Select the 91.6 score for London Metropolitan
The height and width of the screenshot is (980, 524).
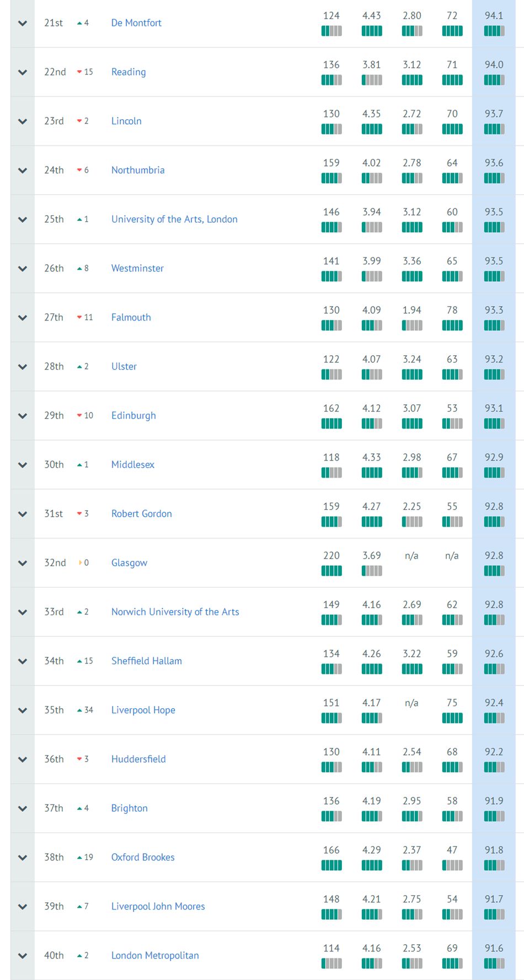pyautogui.click(x=494, y=948)
